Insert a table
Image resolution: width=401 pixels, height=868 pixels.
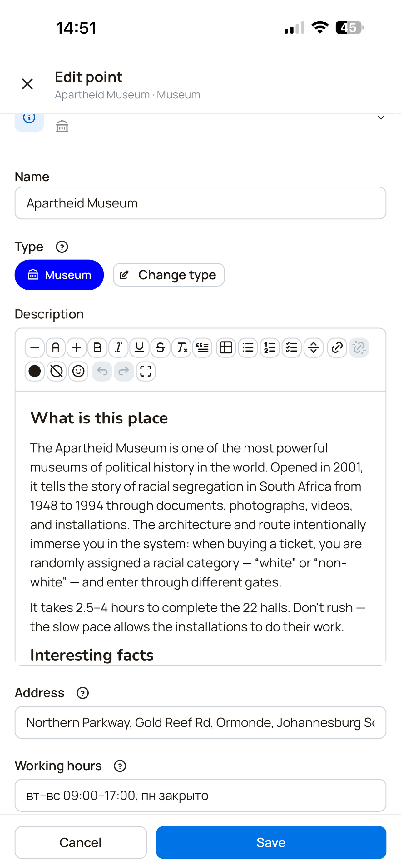[x=226, y=348]
